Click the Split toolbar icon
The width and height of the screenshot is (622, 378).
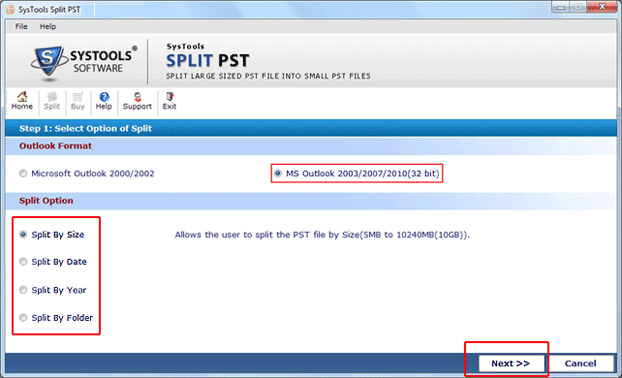coord(52,101)
